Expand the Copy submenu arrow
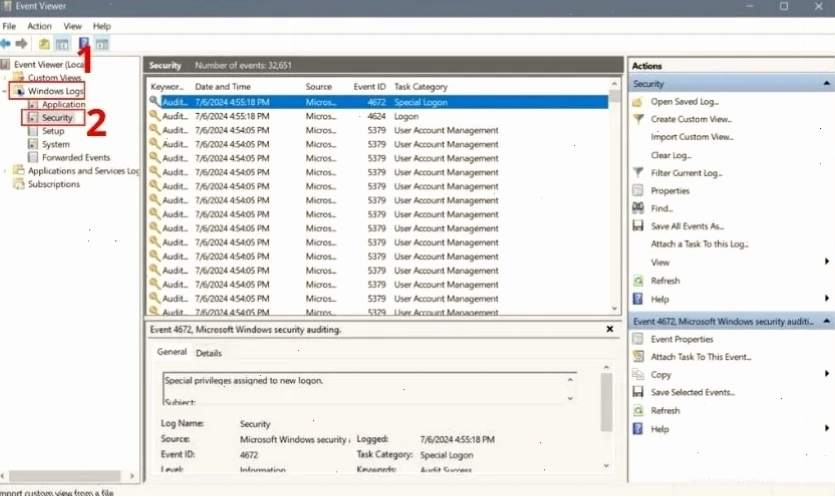Image resolution: width=835 pixels, height=497 pixels. pos(826,373)
